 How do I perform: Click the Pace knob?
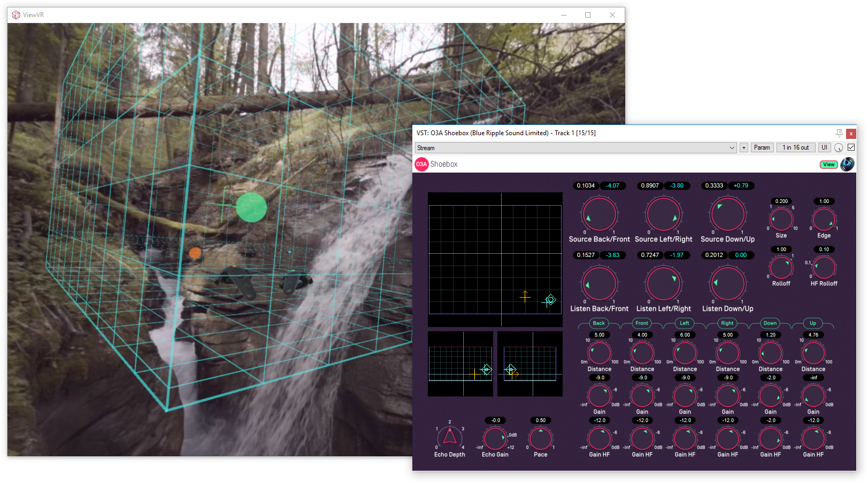coord(540,438)
